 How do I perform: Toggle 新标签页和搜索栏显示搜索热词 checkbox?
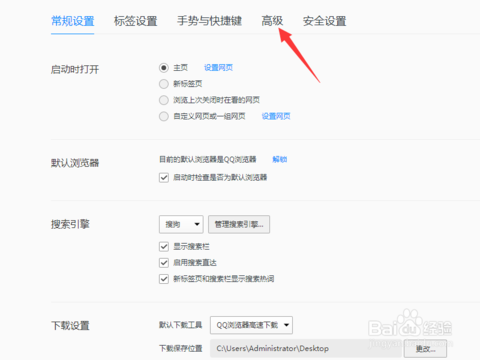pyautogui.click(x=164, y=279)
